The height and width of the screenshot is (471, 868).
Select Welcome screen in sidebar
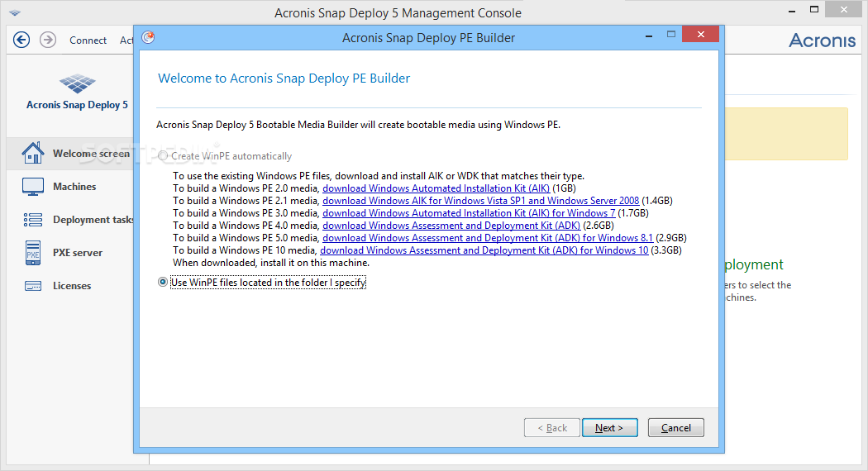91,154
